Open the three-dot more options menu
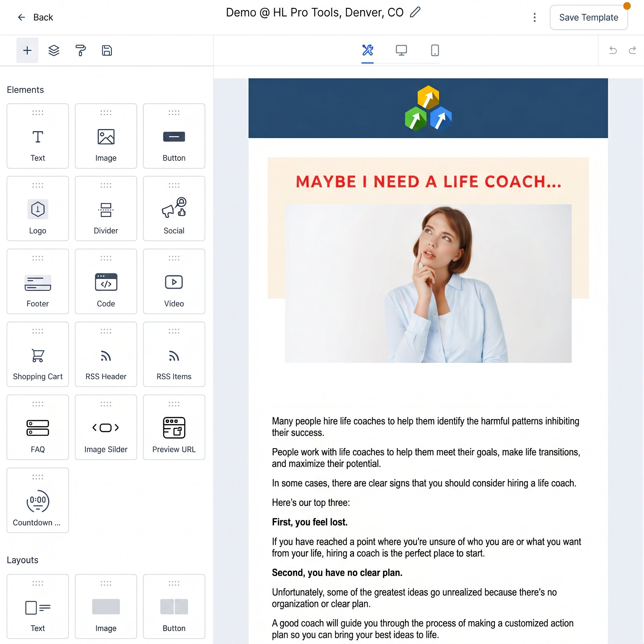The width and height of the screenshot is (644, 644). point(535,17)
